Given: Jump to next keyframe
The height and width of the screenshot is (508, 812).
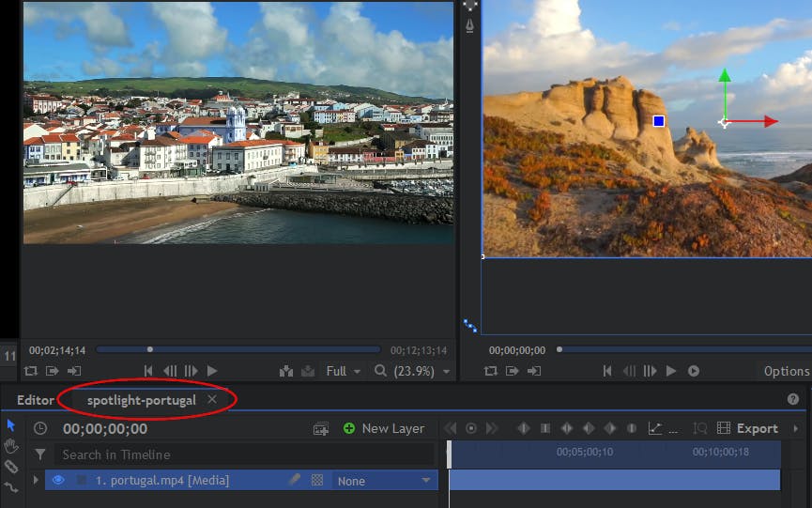Looking at the screenshot, I should (492, 428).
